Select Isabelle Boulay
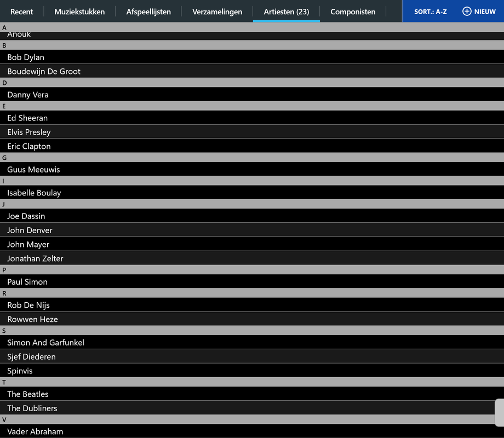Image resolution: width=504 pixels, height=438 pixels. [252, 193]
